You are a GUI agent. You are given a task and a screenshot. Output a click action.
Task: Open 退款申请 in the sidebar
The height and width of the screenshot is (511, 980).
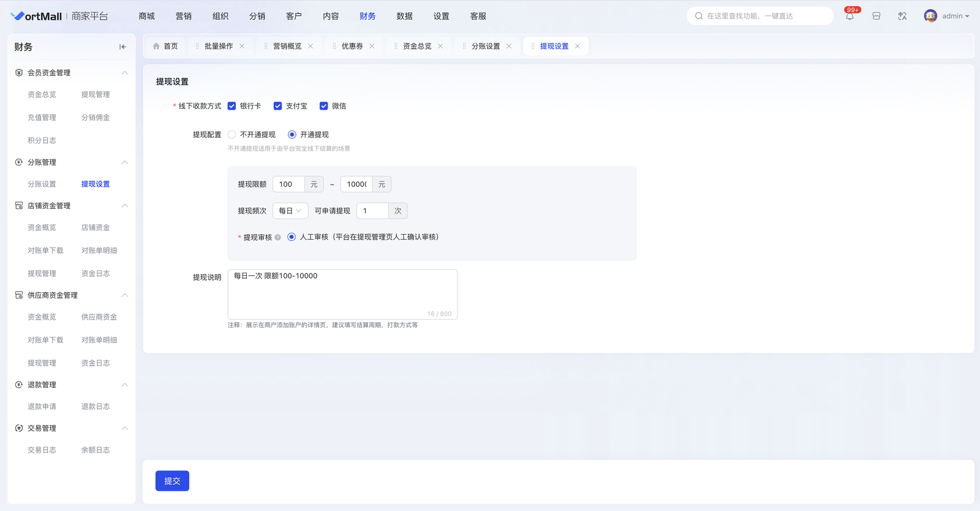[x=42, y=407]
